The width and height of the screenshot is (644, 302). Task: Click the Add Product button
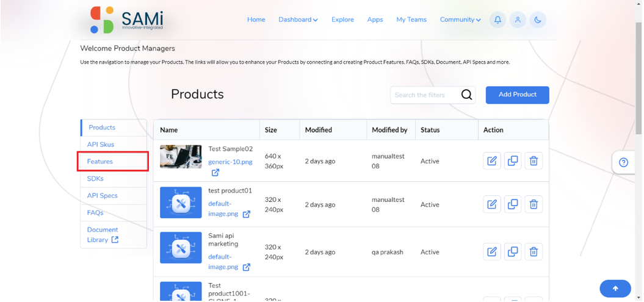point(518,95)
